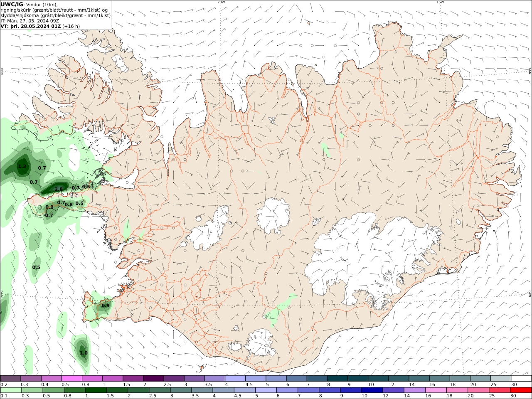
Task: Select the 1.0 precipitation value offshore in the southwest
Action: (84, 353)
